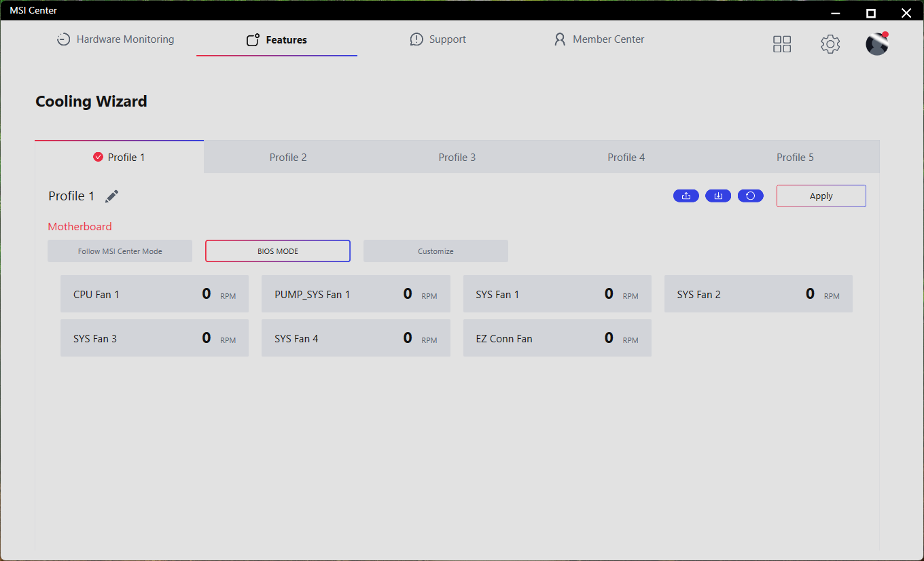
Task: Apply the current cooling profile
Action: [821, 196]
